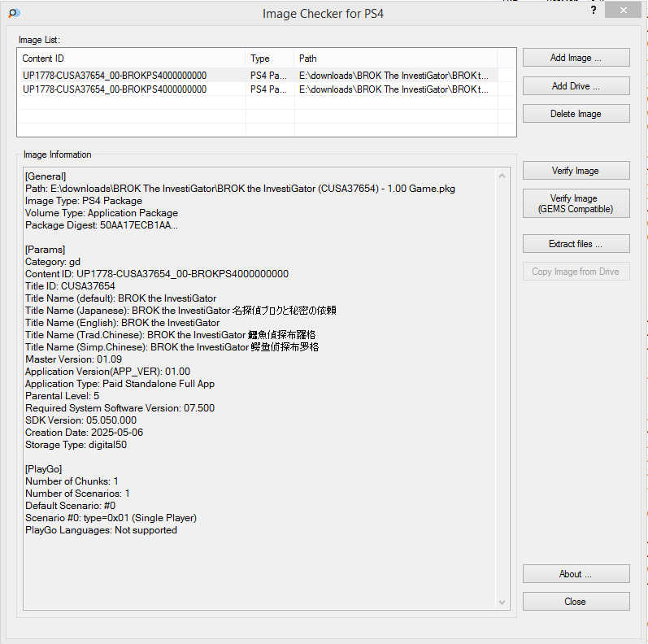648x644 pixels.
Task: Sort list by Content ID column header
Action: tap(132, 59)
